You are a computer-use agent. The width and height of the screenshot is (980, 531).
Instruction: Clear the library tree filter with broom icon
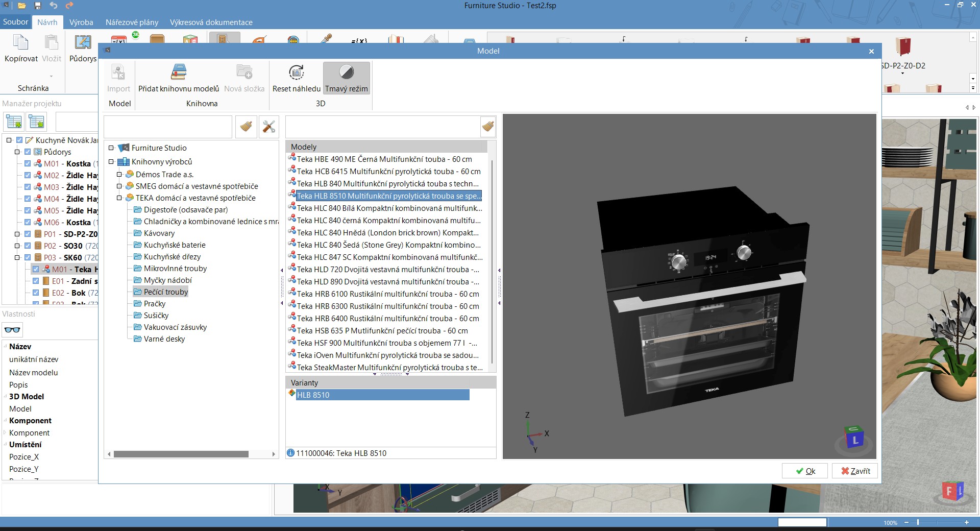pos(246,127)
